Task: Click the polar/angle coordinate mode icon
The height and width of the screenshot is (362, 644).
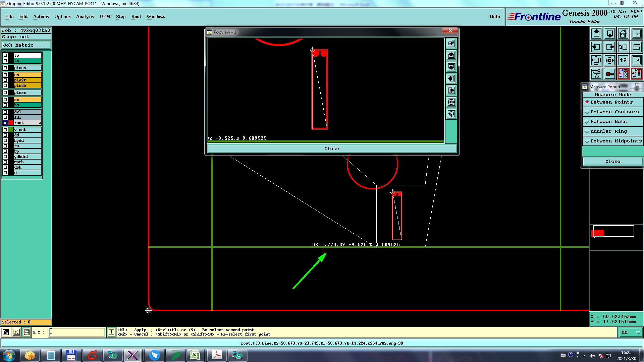Action: click(x=16, y=332)
